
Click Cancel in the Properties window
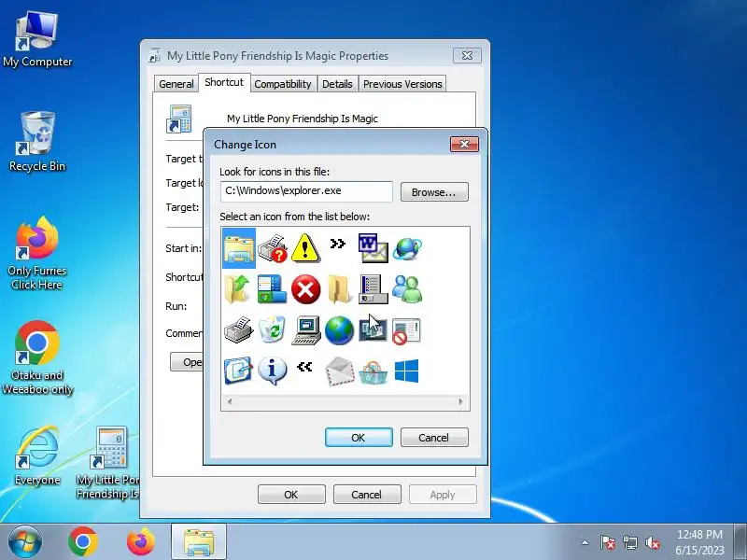(x=366, y=495)
